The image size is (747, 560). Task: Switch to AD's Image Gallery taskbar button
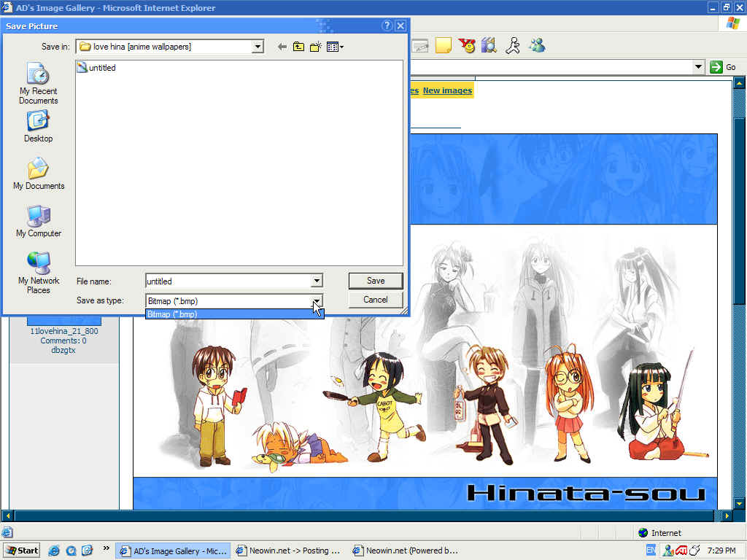coord(173,551)
